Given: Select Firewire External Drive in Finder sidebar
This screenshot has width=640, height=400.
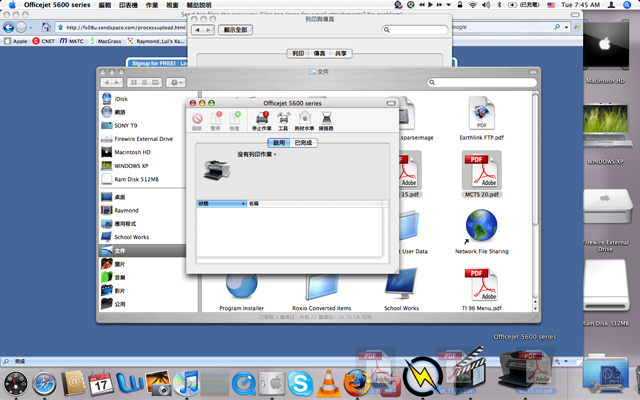Looking at the screenshot, I should (x=143, y=139).
